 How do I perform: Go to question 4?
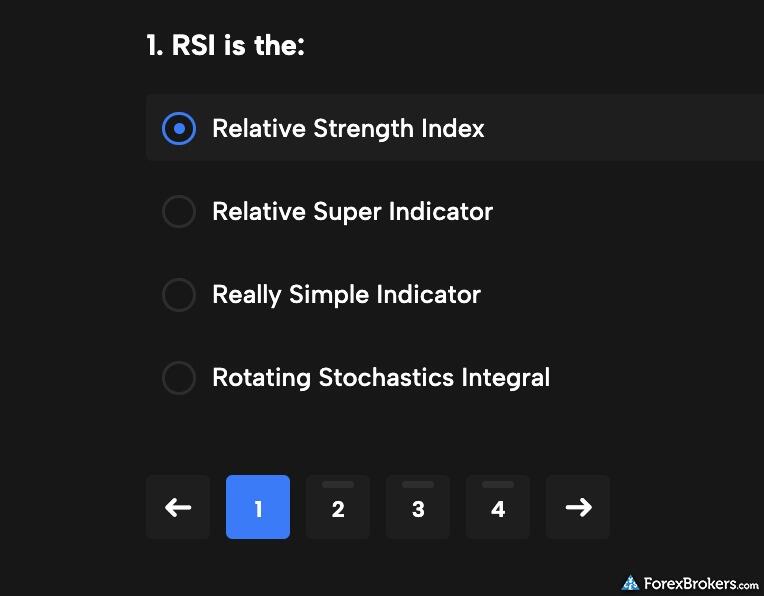click(x=498, y=510)
